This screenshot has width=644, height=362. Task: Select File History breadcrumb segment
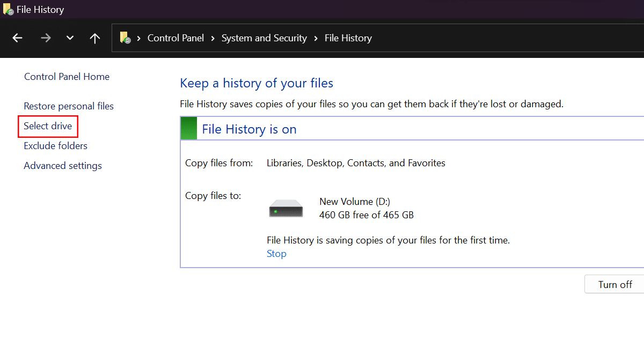click(x=348, y=38)
